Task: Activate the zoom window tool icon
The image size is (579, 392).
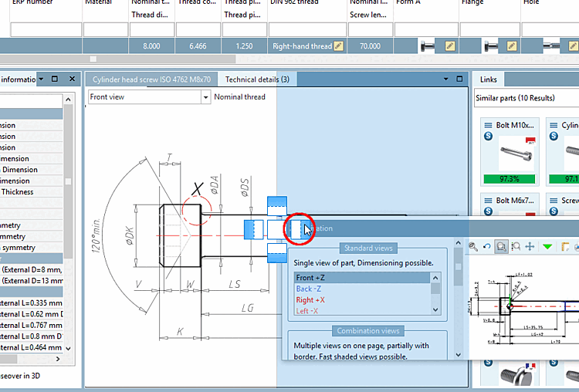Action: (x=501, y=246)
